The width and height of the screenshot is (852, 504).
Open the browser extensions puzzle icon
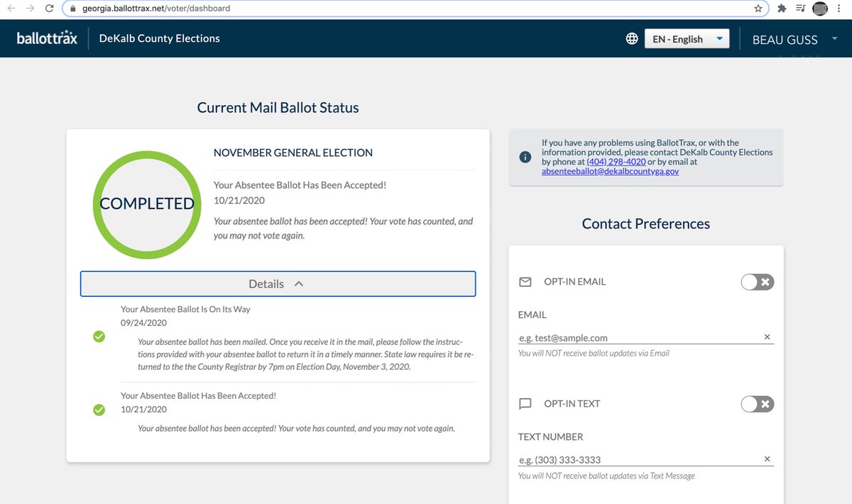tap(782, 9)
